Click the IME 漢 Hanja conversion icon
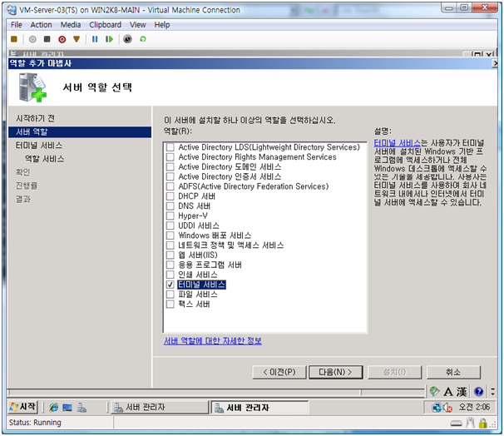The height and width of the screenshot is (436, 504). pos(462,392)
